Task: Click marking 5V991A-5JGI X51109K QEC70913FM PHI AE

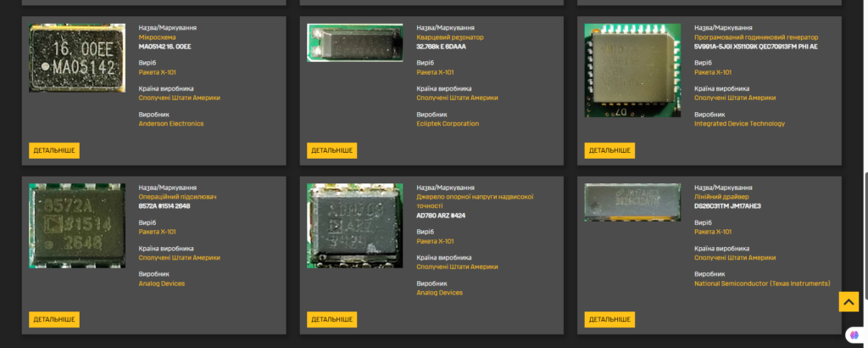Action: pos(755,47)
